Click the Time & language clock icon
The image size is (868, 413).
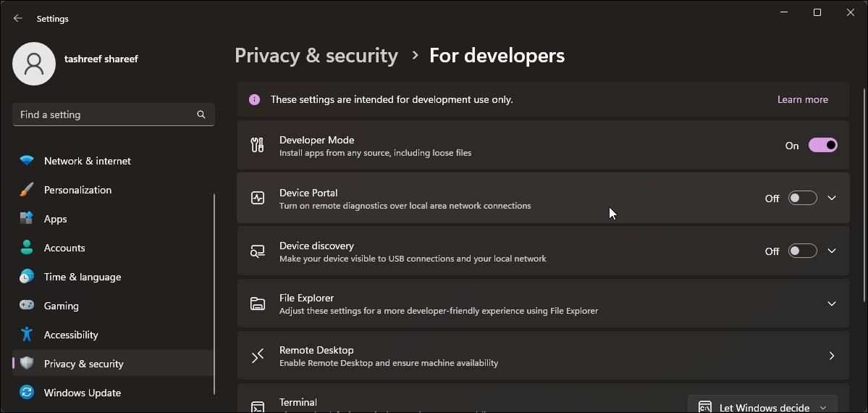coord(27,277)
